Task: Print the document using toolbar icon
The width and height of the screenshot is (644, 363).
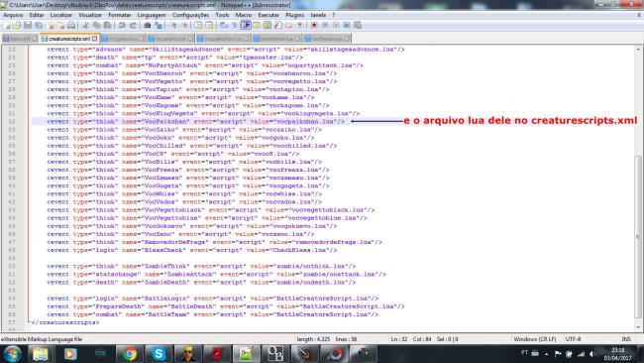Action: point(71,26)
